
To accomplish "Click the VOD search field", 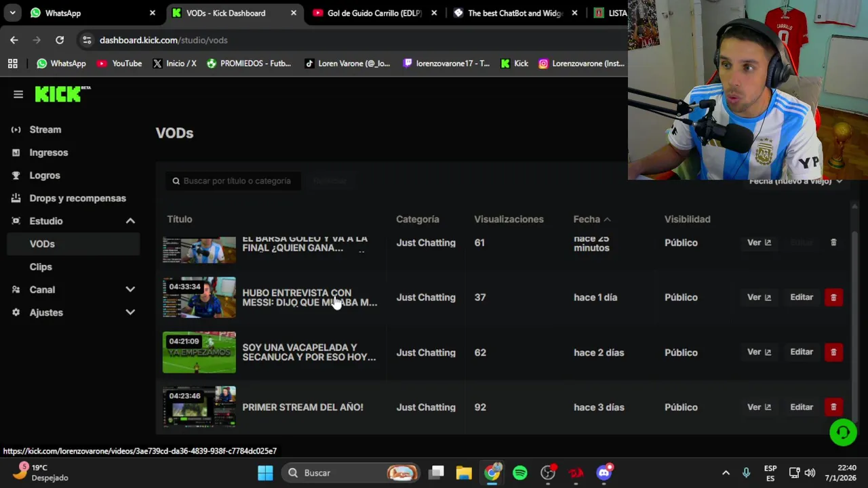I will 234,181.
